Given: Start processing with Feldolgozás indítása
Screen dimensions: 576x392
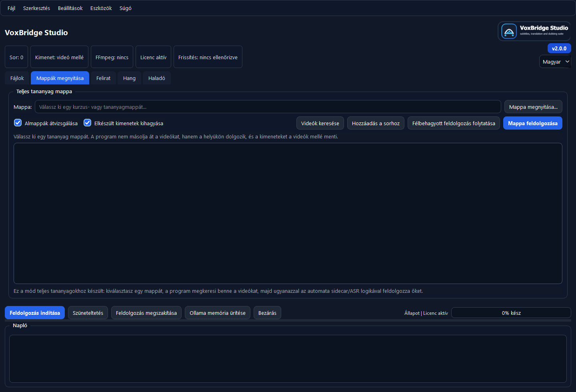Looking at the screenshot, I should coord(35,313).
